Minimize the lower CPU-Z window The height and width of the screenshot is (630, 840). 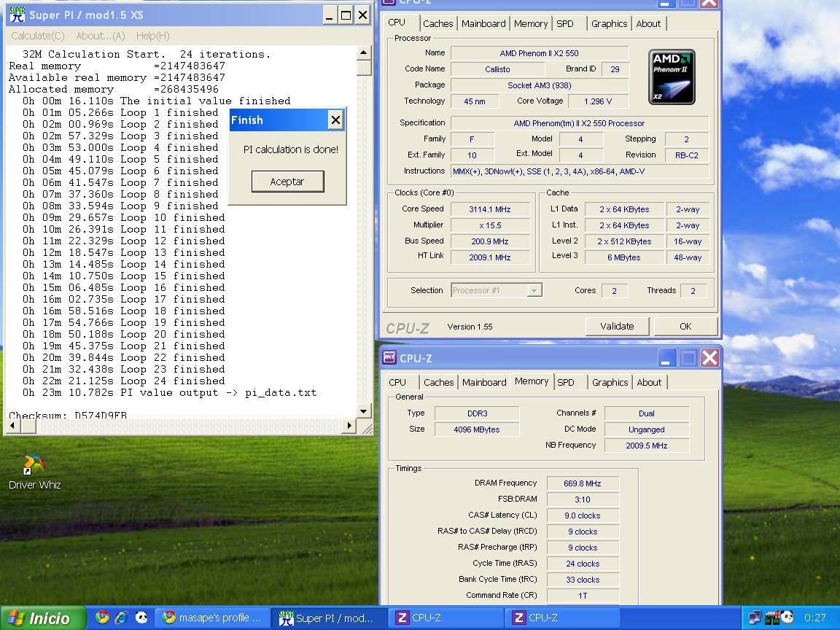666,358
